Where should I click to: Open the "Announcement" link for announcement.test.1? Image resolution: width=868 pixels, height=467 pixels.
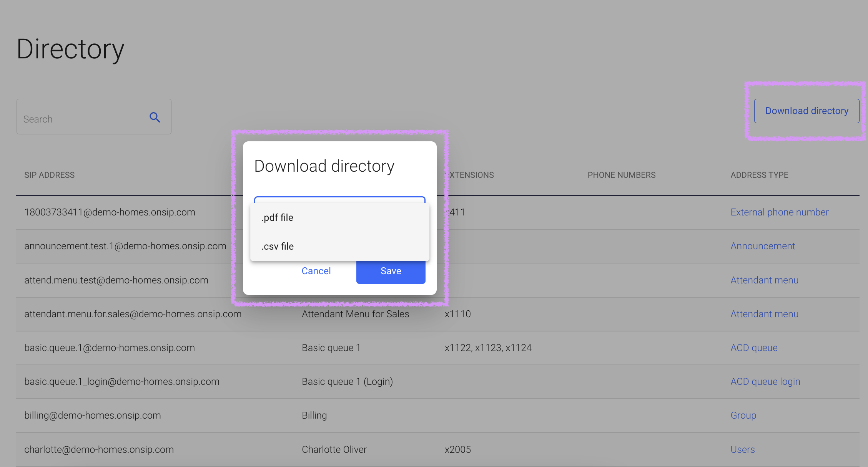pyautogui.click(x=763, y=246)
